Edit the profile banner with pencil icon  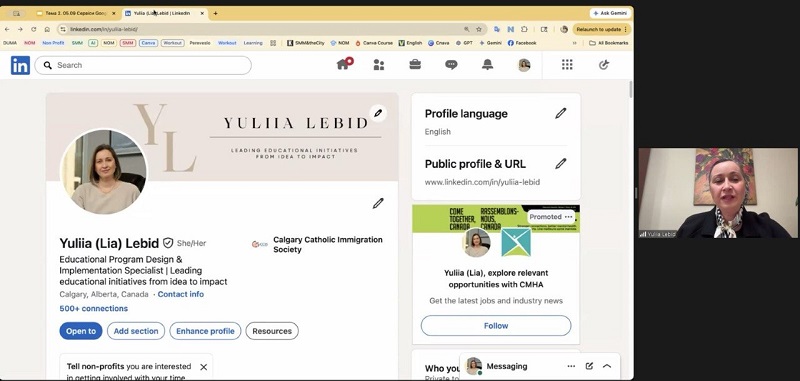point(378,113)
